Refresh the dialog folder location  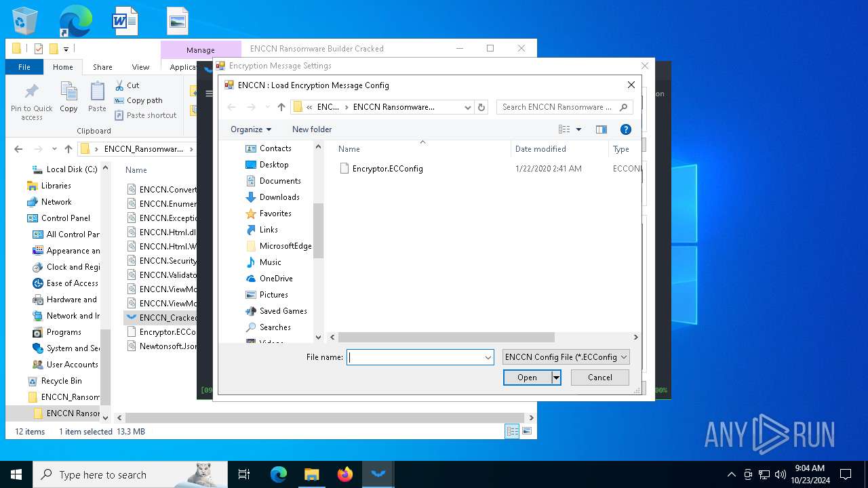(x=481, y=107)
